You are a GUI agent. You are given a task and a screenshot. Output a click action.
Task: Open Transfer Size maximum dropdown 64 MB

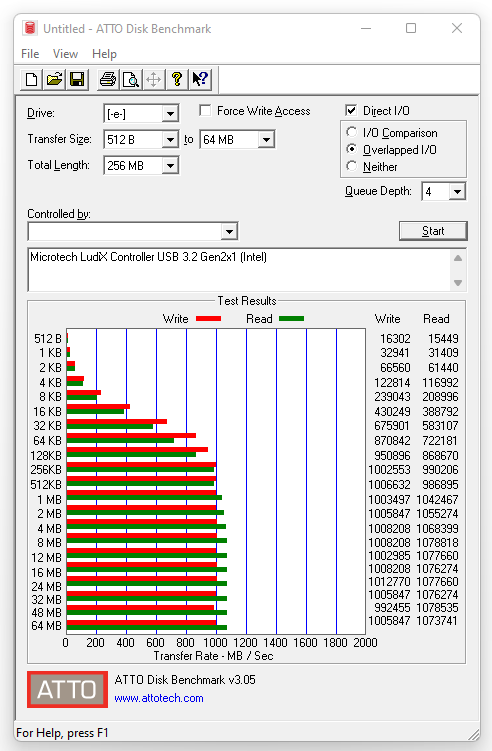click(266, 140)
